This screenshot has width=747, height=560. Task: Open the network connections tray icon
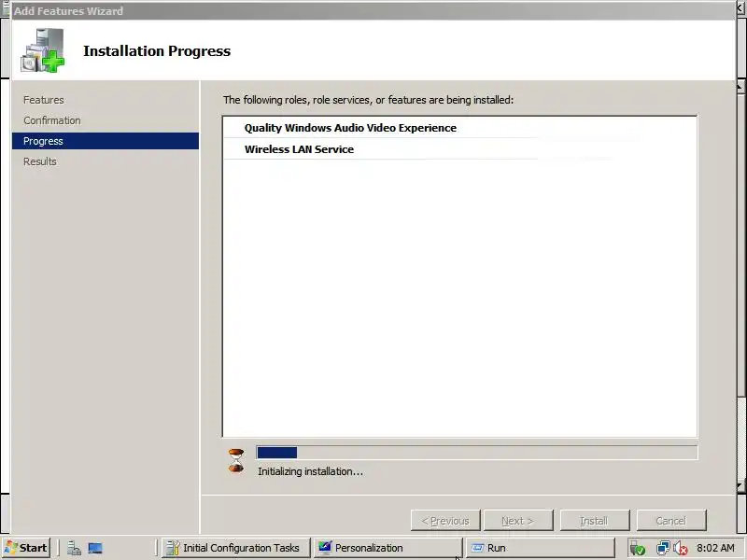tap(663, 548)
